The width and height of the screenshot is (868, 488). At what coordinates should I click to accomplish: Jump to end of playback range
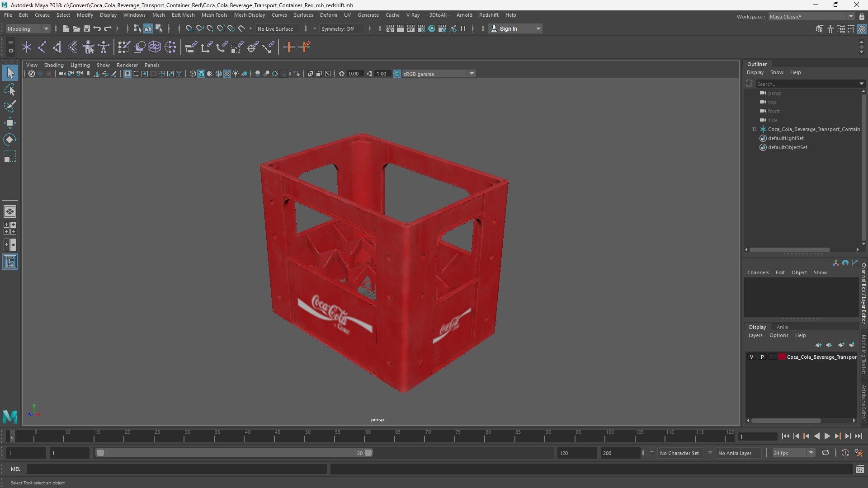858,436
